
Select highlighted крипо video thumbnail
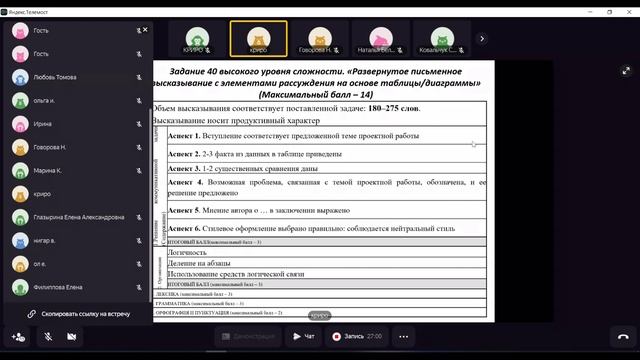[x=258, y=39]
